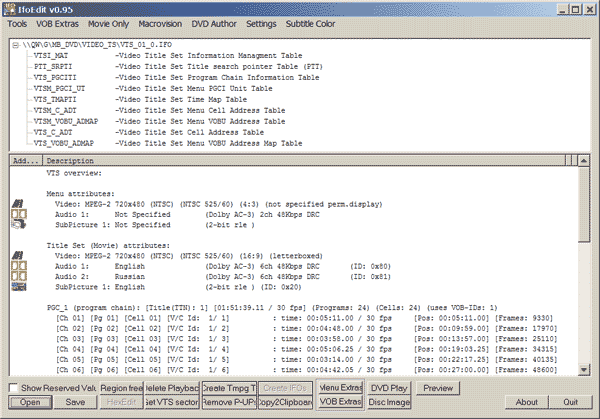Click scrollbar up arrow in description list

584,161
